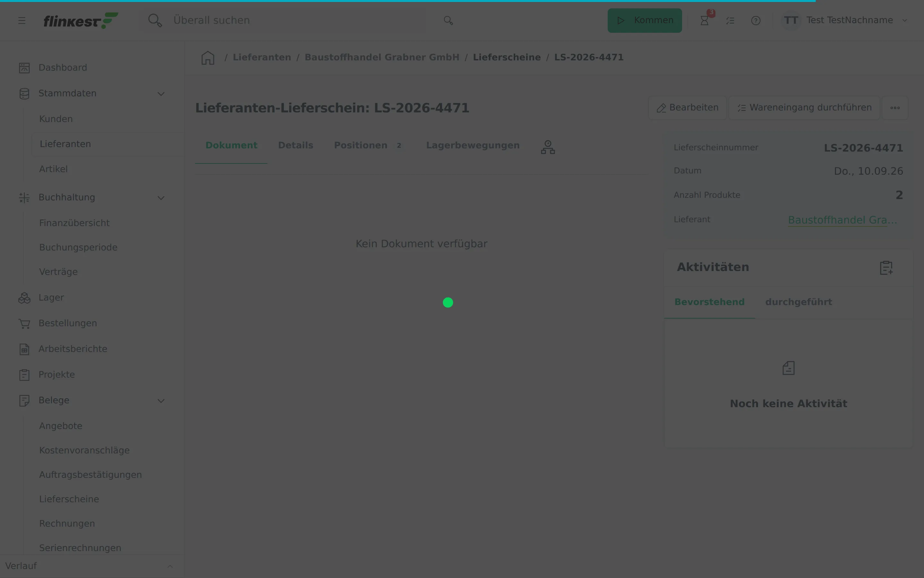Collapse the Belege section chevron
Image resolution: width=924 pixels, height=578 pixels.
[161, 401]
